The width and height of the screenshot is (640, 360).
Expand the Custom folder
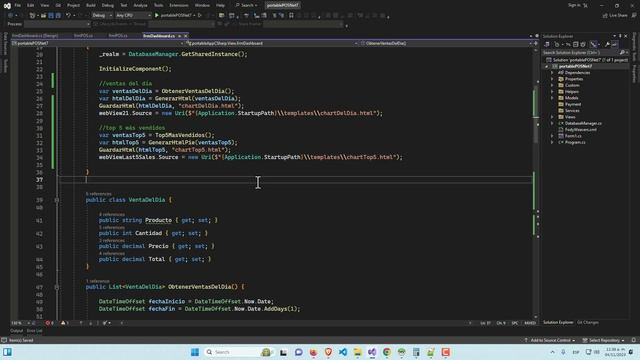[x=552, y=85]
